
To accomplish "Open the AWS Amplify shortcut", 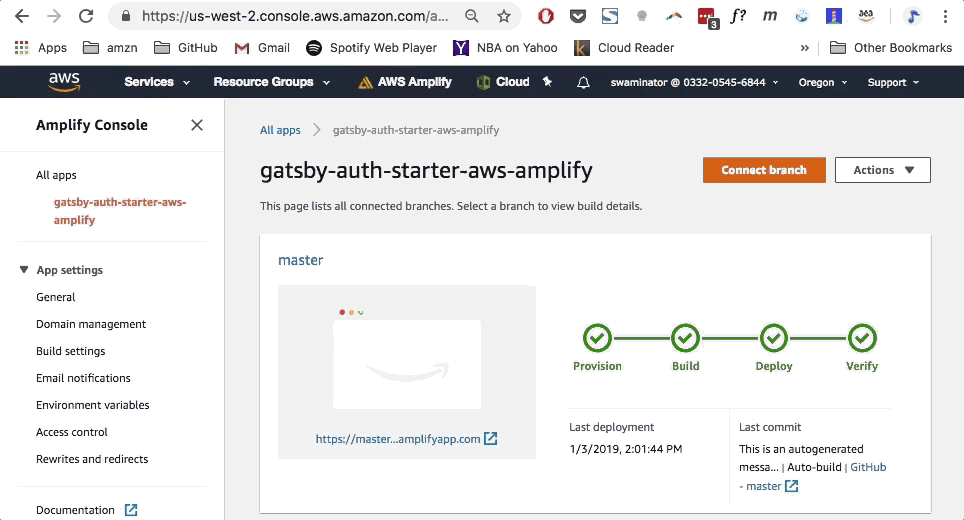I will click(x=405, y=82).
